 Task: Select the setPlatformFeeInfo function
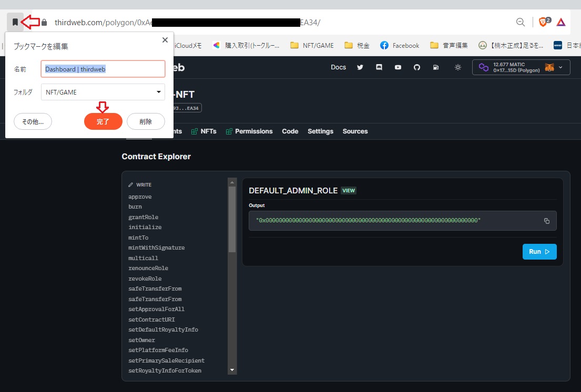(x=158, y=350)
